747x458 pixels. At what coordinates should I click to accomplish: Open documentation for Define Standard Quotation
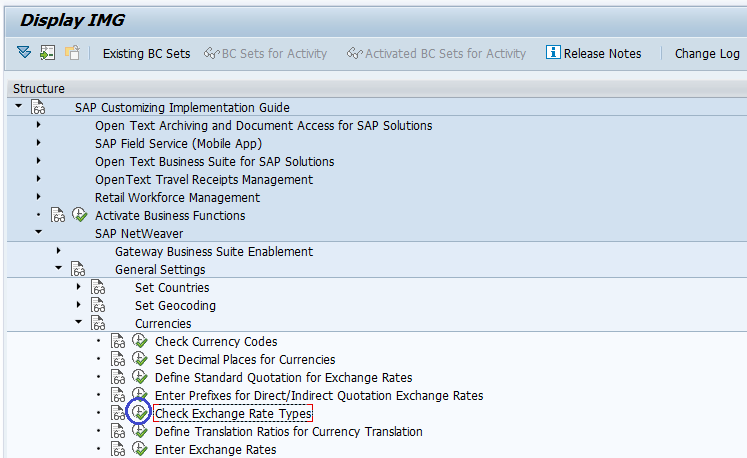[x=118, y=377]
